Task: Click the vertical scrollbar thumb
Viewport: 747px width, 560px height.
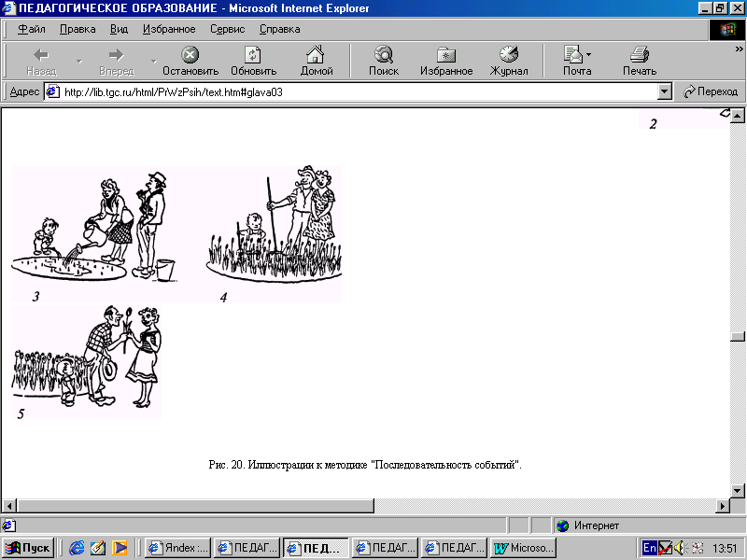Action: pyautogui.click(x=738, y=336)
